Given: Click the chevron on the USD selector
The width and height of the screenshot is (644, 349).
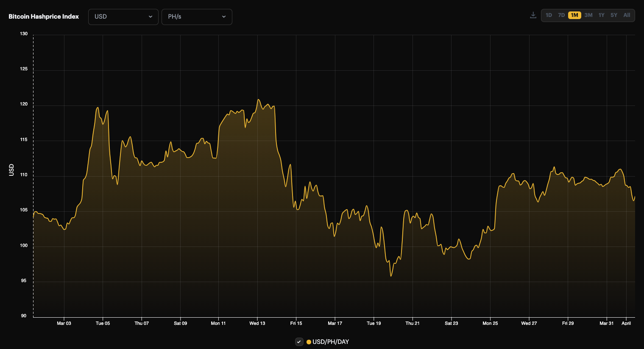Looking at the screenshot, I should pos(151,17).
